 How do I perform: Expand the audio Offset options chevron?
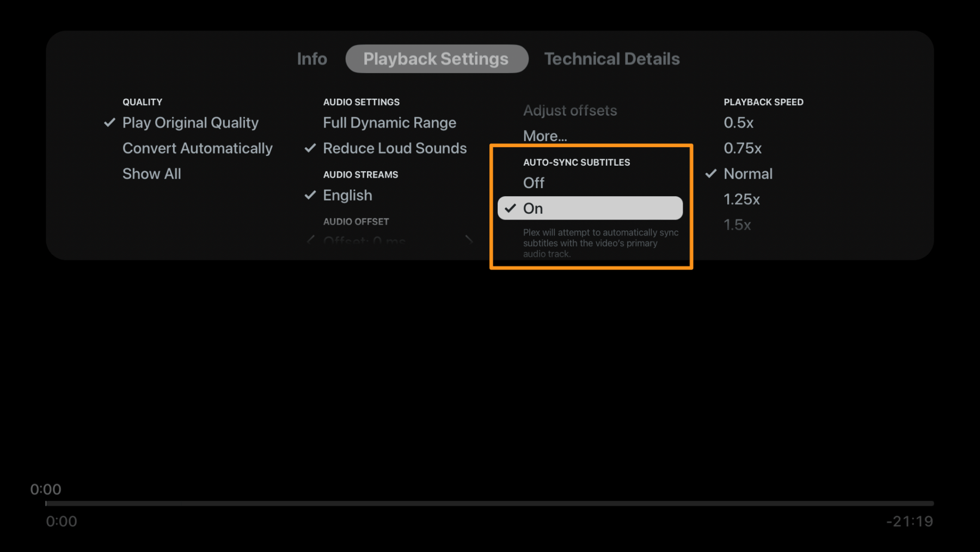[x=469, y=240]
